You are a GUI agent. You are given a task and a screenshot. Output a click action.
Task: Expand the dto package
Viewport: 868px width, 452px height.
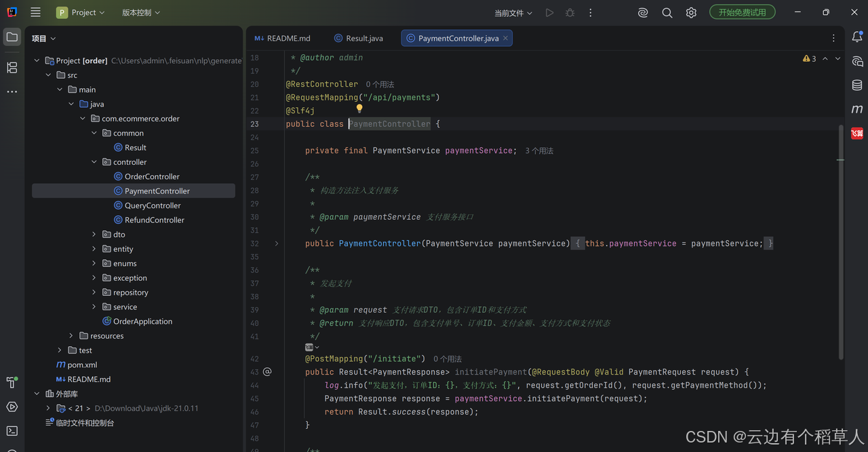click(x=94, y=234)
